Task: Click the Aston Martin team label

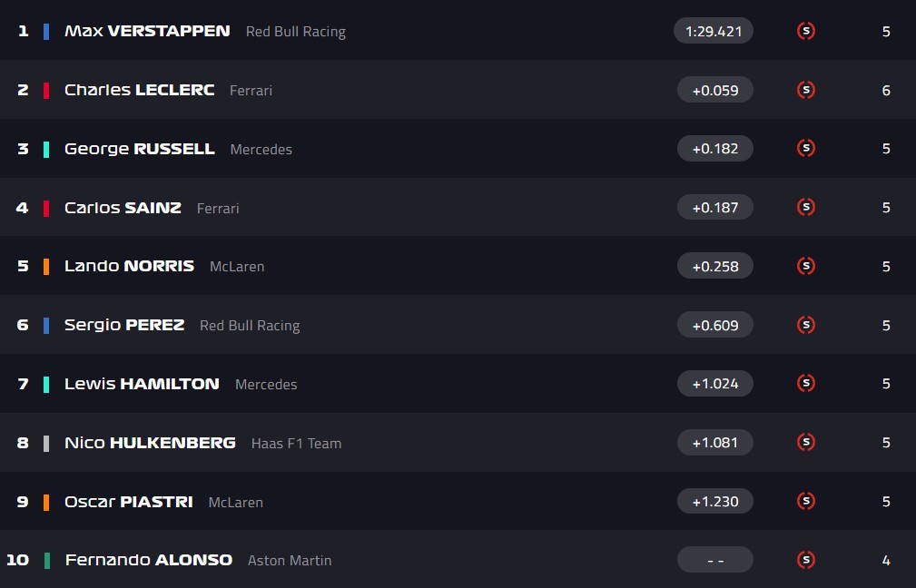Action: 290,560
